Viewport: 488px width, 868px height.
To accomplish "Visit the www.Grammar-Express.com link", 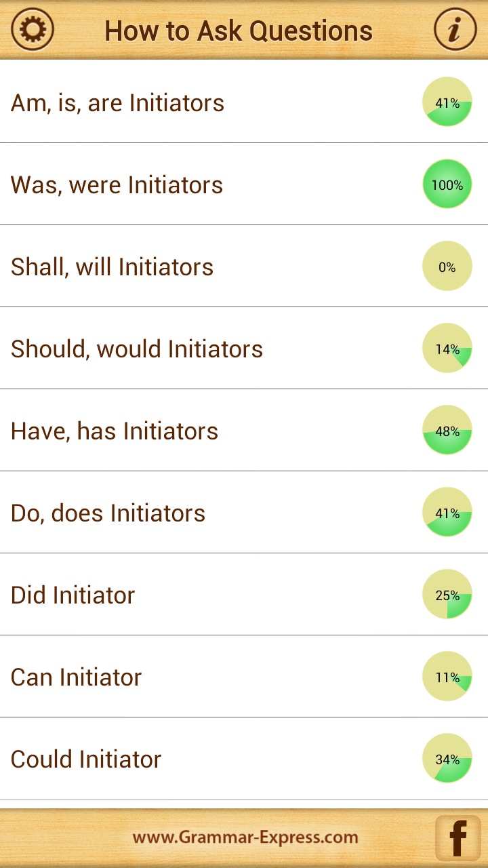I will click(x=245, y=837).
